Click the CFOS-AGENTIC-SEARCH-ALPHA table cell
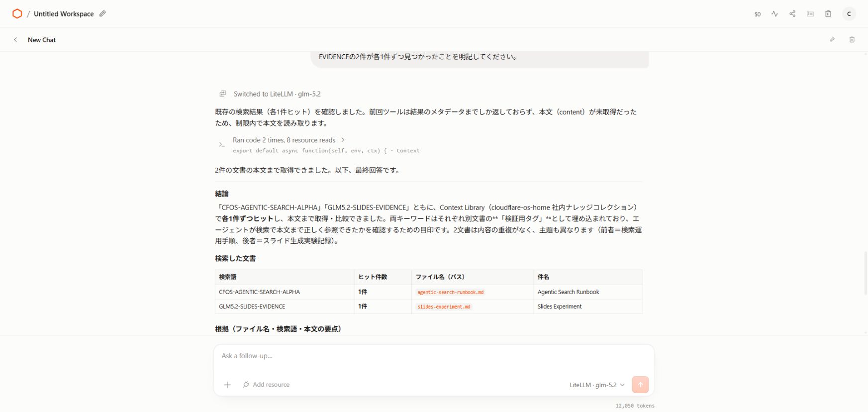Image resolution: width=868 pixels, height=412 pixels. tap(285, 292)
